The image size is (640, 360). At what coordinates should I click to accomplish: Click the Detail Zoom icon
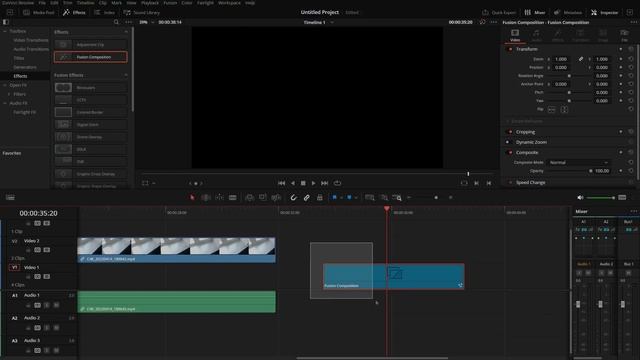(x=384, y=198)
